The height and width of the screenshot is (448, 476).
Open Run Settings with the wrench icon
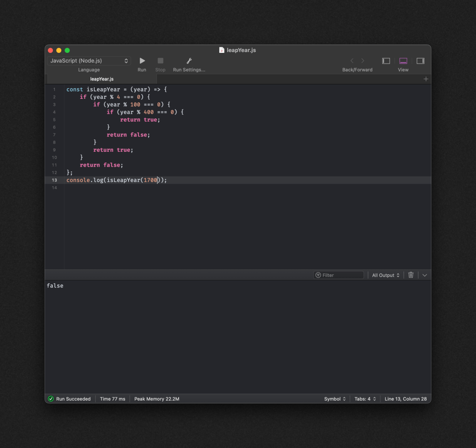tap(189, 60)
